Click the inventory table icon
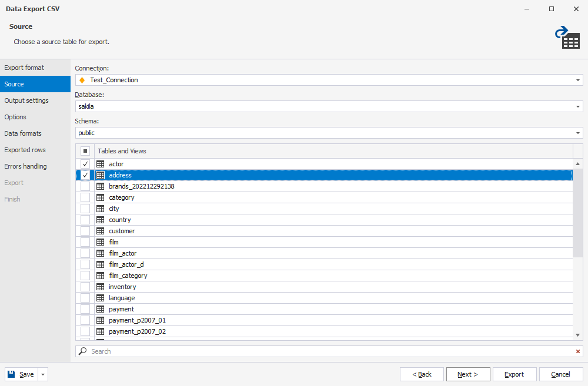 pos(100,287)
